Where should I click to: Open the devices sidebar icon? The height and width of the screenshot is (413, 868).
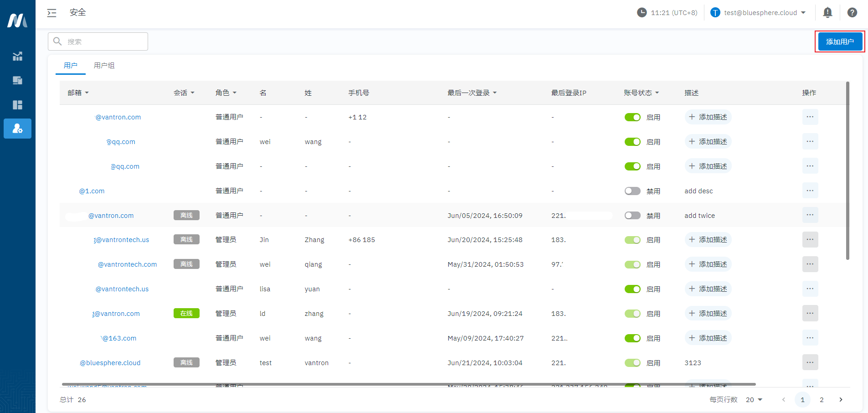click(17, 81)
